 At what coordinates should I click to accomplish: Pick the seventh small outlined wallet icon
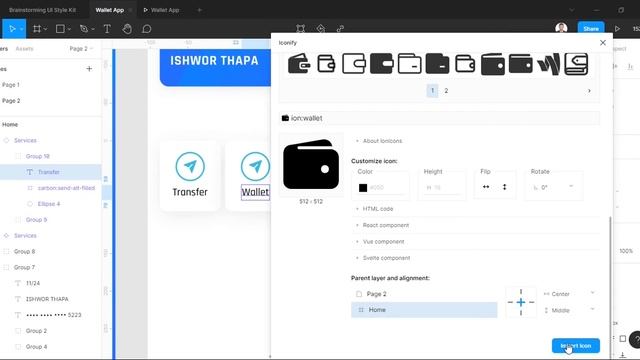click(465, 64)
